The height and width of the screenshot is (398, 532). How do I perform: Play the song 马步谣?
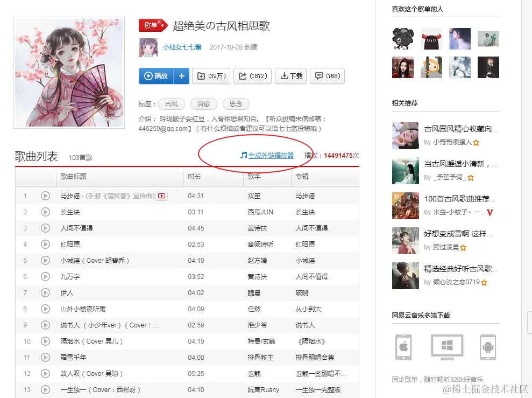click(45, 196)
